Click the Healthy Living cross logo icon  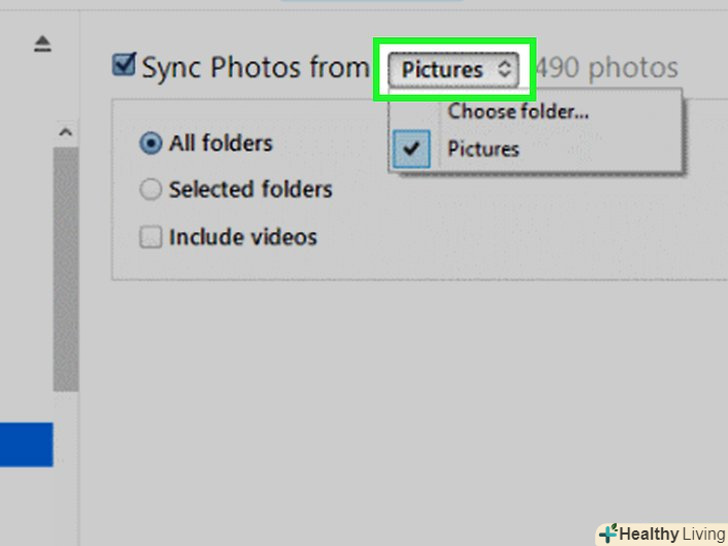coord(608,533)
